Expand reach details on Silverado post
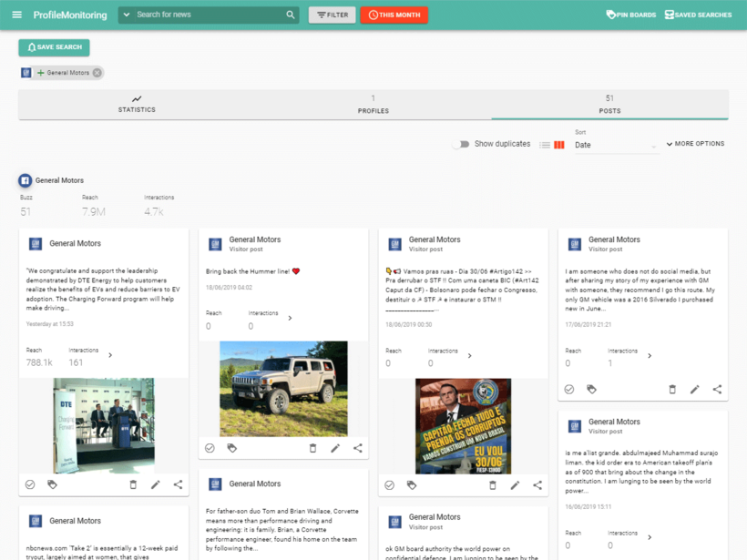Image resolution: width=747 pixels, height=560 pixels. (650, 356)
